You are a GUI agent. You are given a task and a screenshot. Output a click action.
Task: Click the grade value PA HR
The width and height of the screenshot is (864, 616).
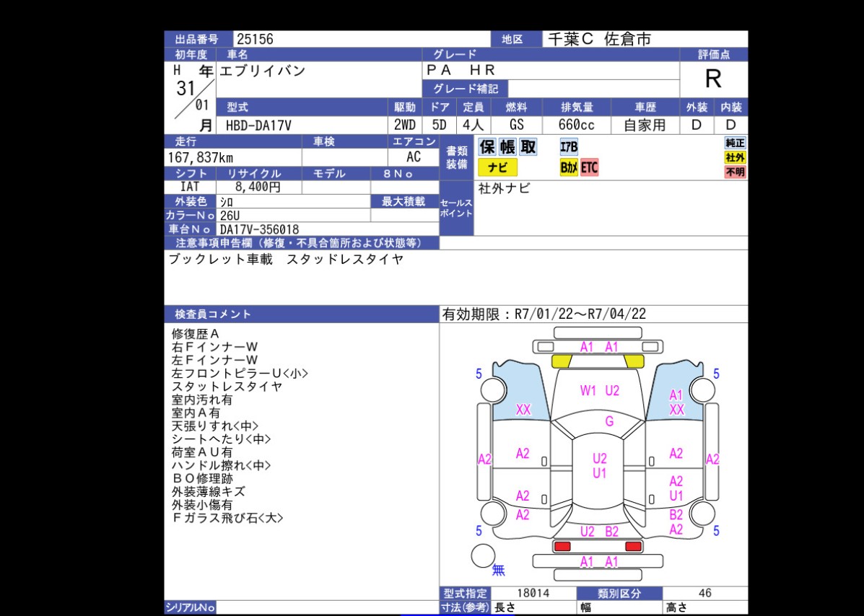461,71
